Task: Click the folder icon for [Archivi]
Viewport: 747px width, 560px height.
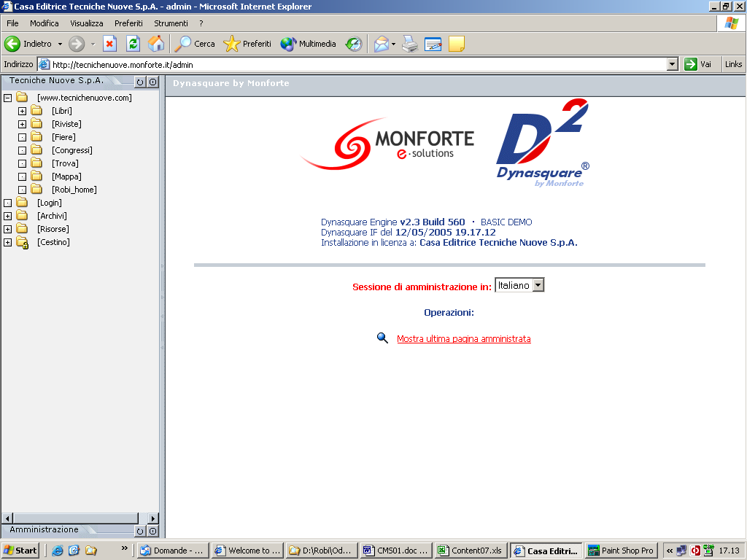Action: click(x=22, y=216)
